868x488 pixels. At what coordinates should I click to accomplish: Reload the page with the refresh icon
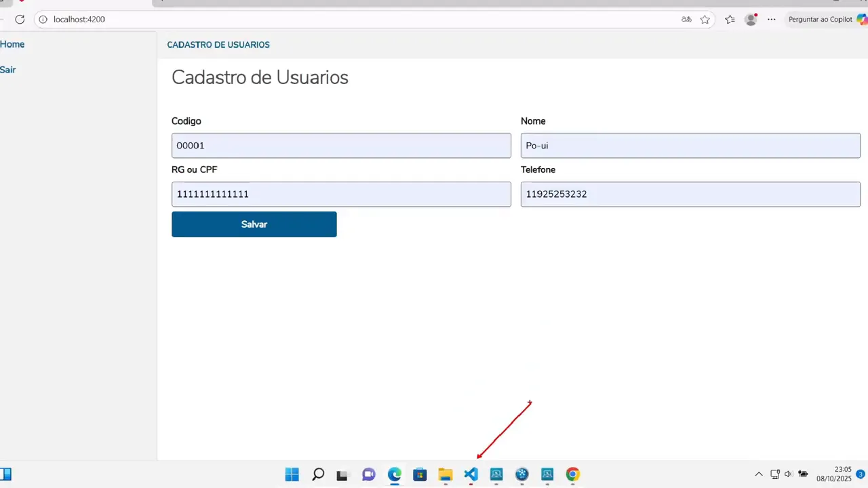pyautogui.click(x=20, y=19)
